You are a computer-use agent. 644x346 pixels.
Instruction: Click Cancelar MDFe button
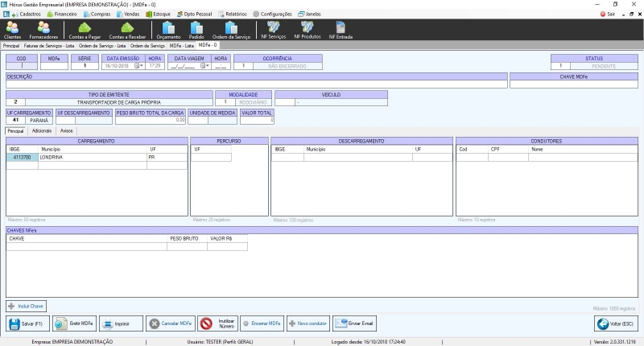click(x=171, y=323)
